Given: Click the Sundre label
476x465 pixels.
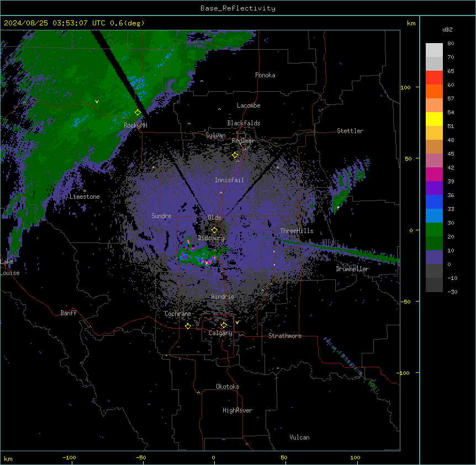Looking at the screenshot, I should click(x=161, y=216).
